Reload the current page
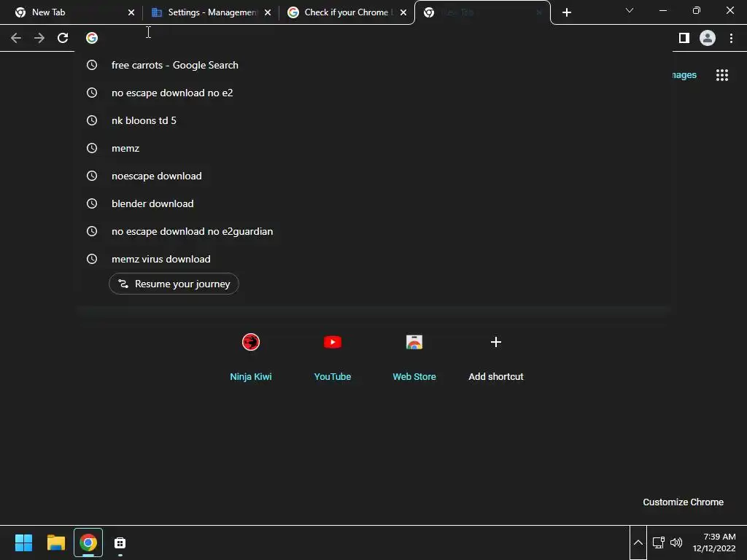 click(63, 38)
